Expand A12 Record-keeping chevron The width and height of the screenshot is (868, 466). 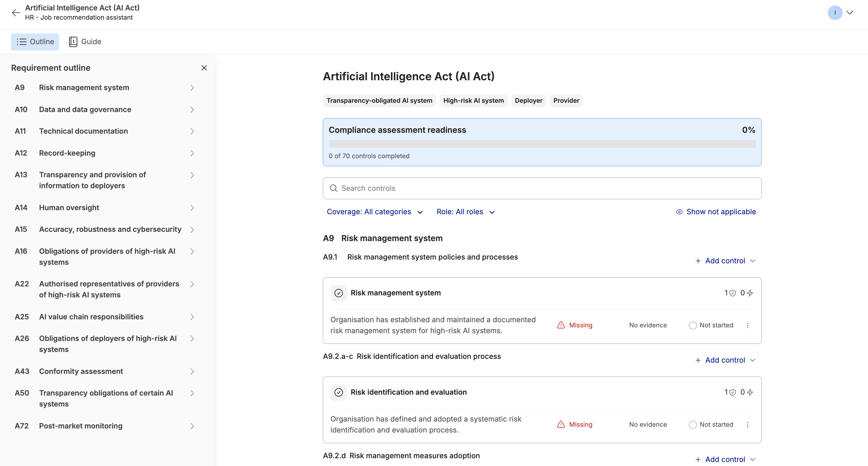[x=192, y=153]
